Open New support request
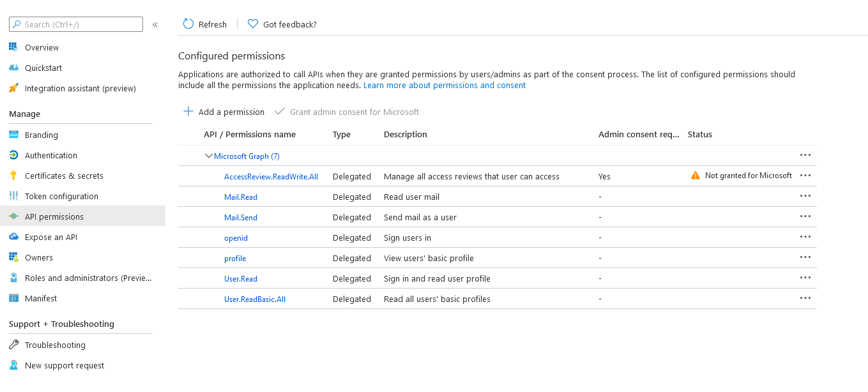 tap(65, 365)
